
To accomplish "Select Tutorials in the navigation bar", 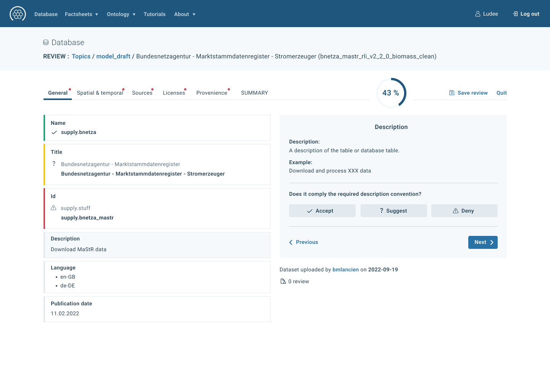I will coord(154,14).
